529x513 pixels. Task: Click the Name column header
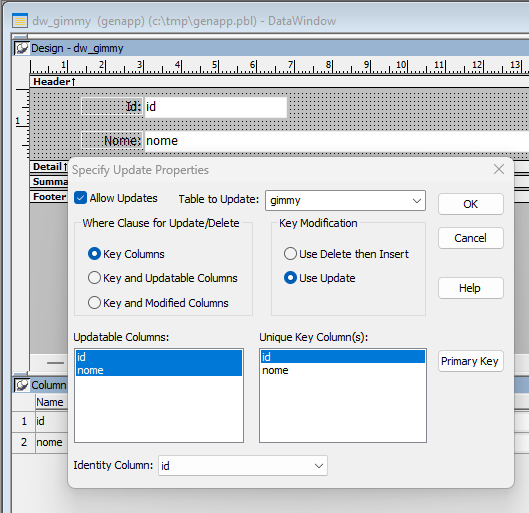[x=52, y=402]
